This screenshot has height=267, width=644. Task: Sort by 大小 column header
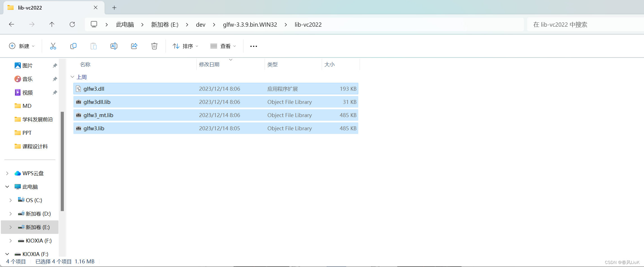[x=330, y=65]
